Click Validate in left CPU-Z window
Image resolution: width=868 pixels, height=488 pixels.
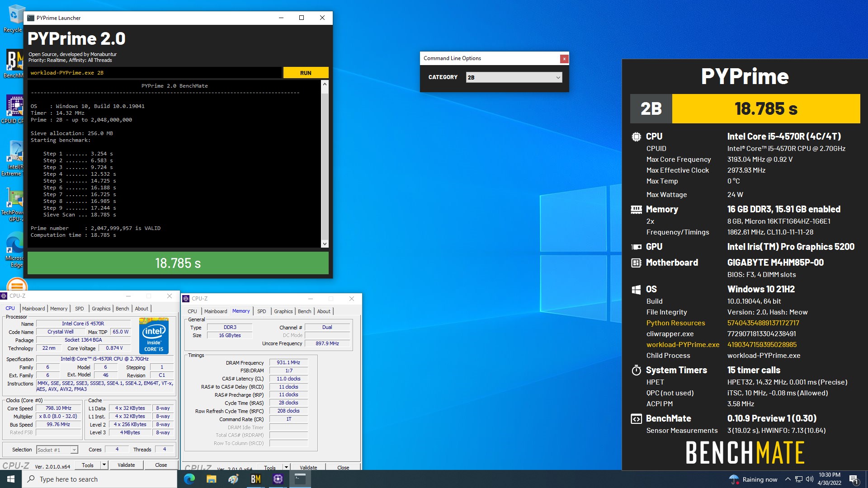pyautogui.click(x=126, y=465)
